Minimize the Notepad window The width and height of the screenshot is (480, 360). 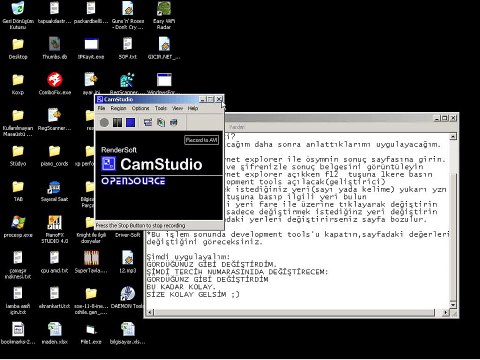[x=438, y=118]
